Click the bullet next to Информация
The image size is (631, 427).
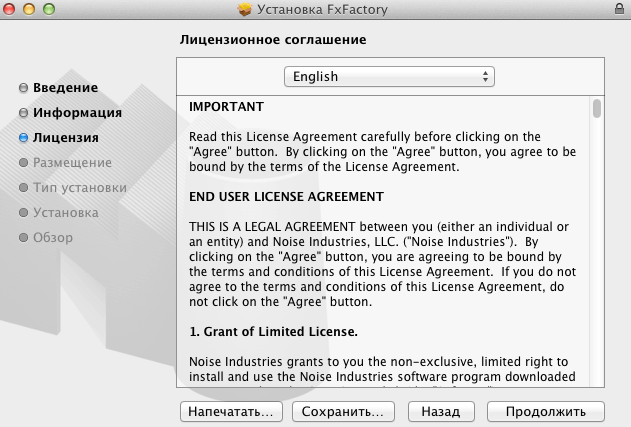[x=23, y=113]
